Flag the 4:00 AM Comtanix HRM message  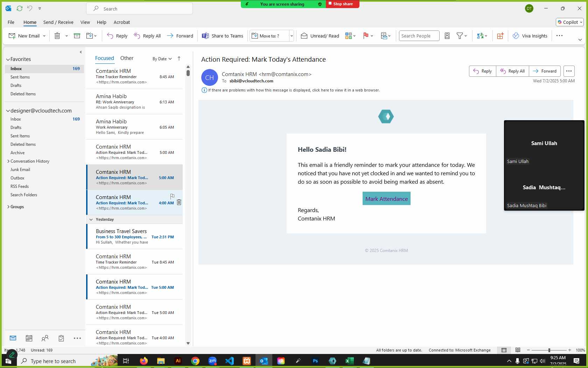pyautogui.click(x=172, y=196)
